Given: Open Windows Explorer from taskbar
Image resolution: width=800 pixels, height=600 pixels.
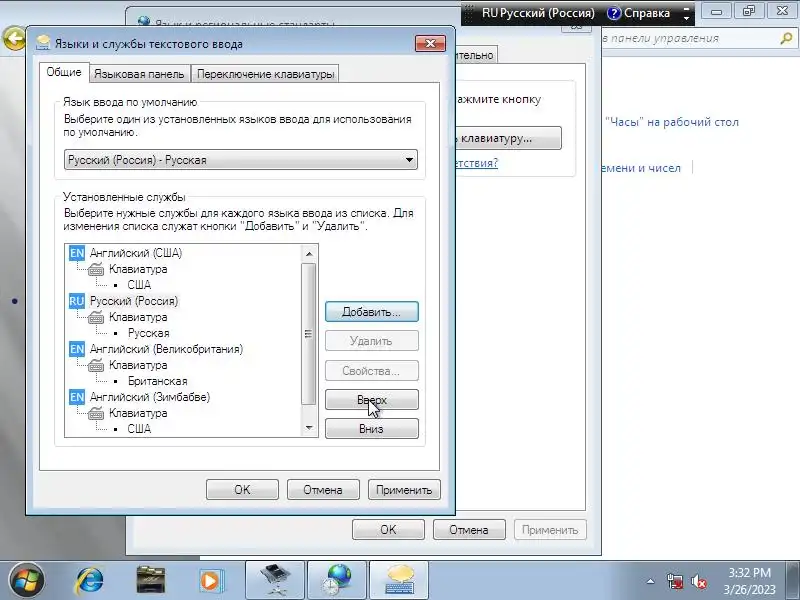Looking at the screenshot, I should point(151,581).
